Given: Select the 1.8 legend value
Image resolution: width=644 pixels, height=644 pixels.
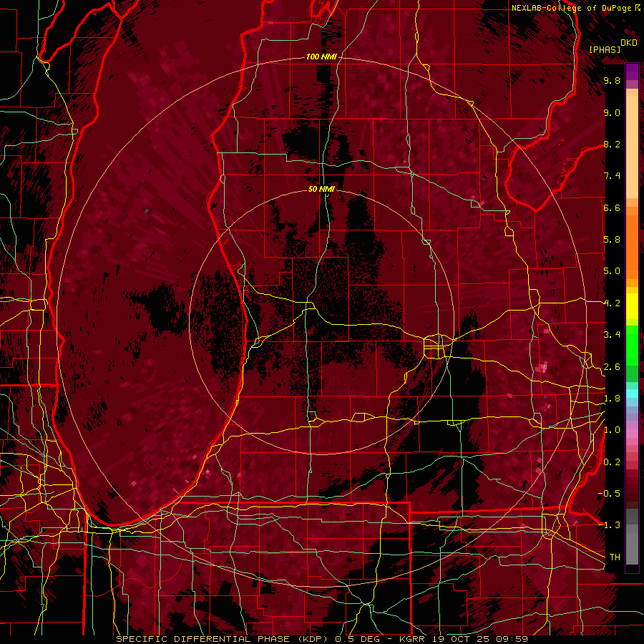Looking at the screenshot, I should click(x=612, y=399).
